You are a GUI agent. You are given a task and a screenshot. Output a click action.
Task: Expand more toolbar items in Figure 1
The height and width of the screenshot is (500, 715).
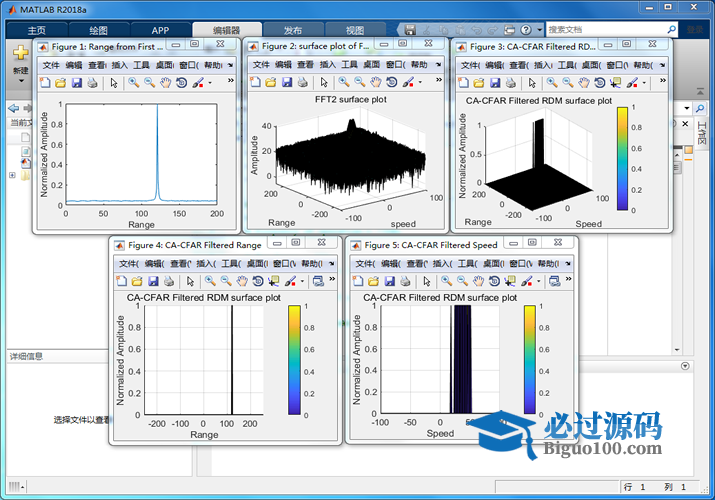click(x=231, y=80)
